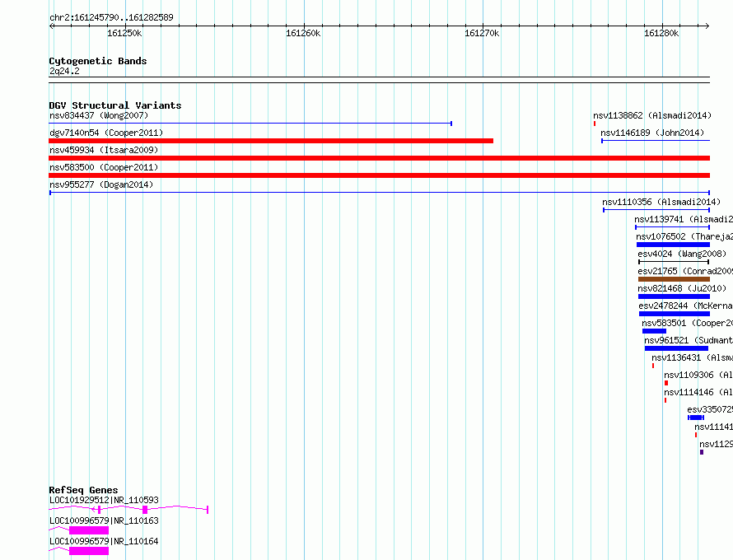
Task: Click the red nsv1136431 variant marker
Action: (x=653, y=366)
